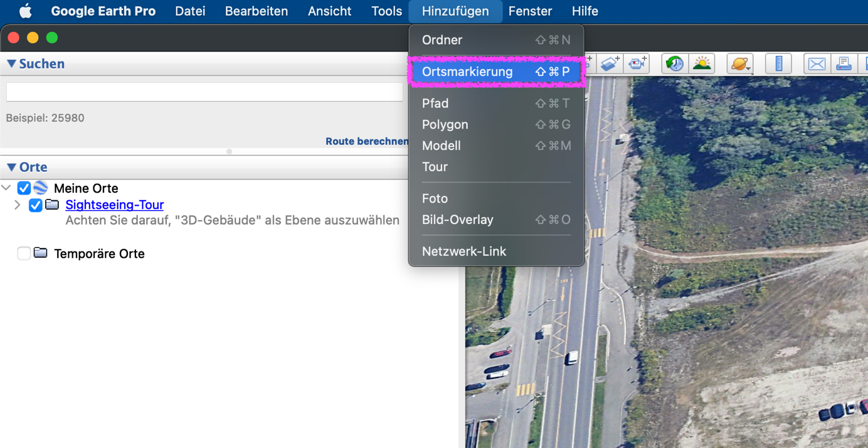Select the Ruler tool icon

(779, 63)
